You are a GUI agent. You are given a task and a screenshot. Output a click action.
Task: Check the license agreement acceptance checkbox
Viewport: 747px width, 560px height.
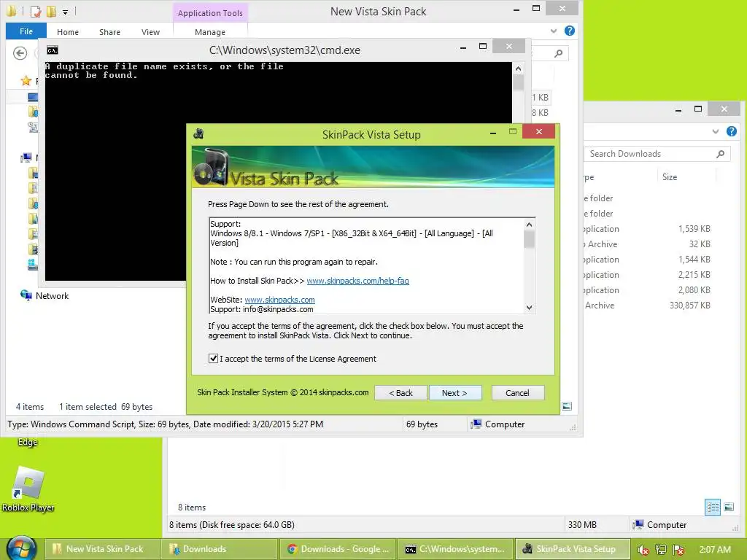(214, 359)
